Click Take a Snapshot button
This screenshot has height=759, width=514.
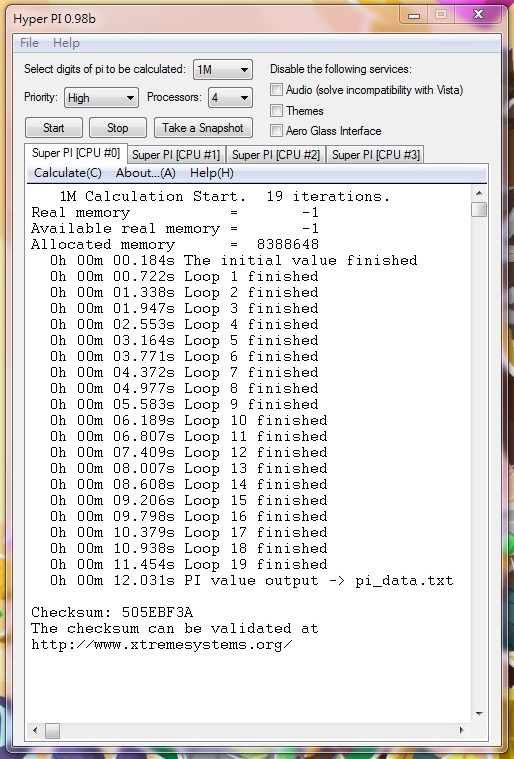point(203,128)
